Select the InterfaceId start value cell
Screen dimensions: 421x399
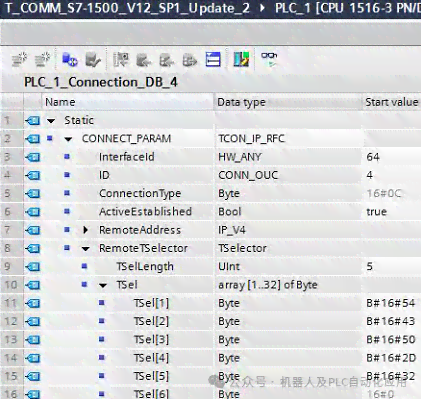pos(392,157)
